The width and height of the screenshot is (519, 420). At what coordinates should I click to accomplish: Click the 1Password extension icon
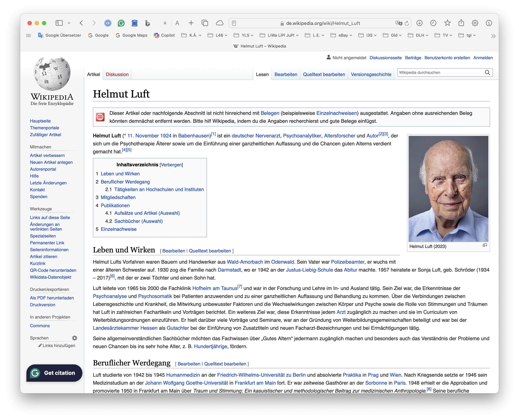[x=108, y=23]
